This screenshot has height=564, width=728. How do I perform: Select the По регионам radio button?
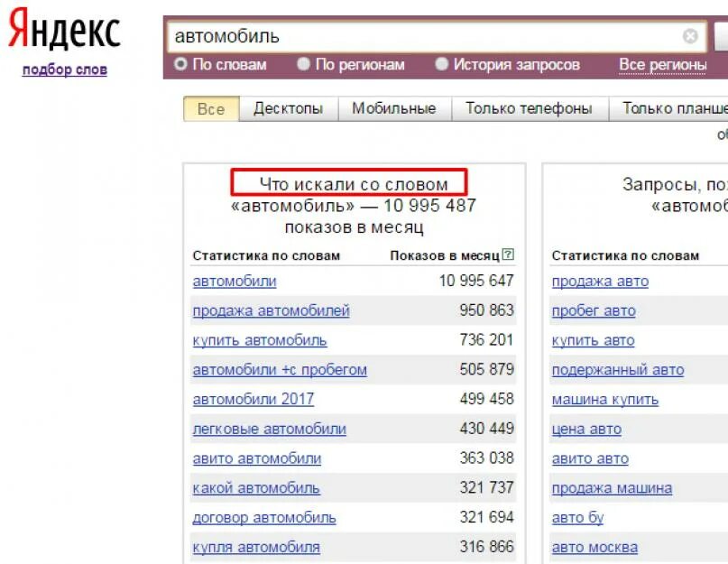point(303,64)
